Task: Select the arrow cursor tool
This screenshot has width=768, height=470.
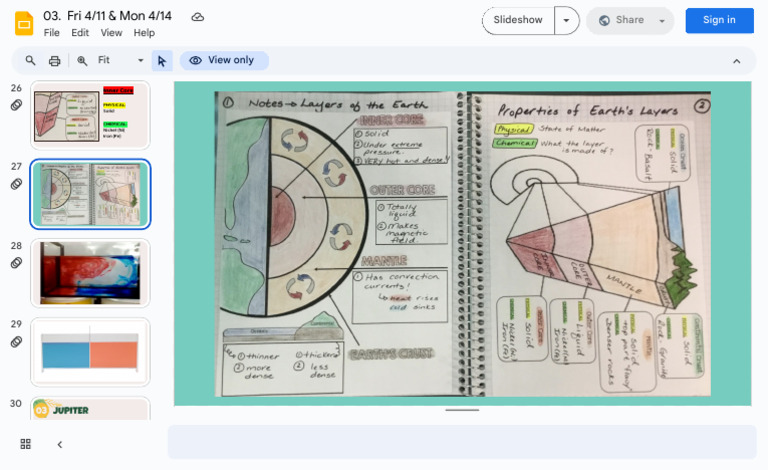Action: click(162, 61)
